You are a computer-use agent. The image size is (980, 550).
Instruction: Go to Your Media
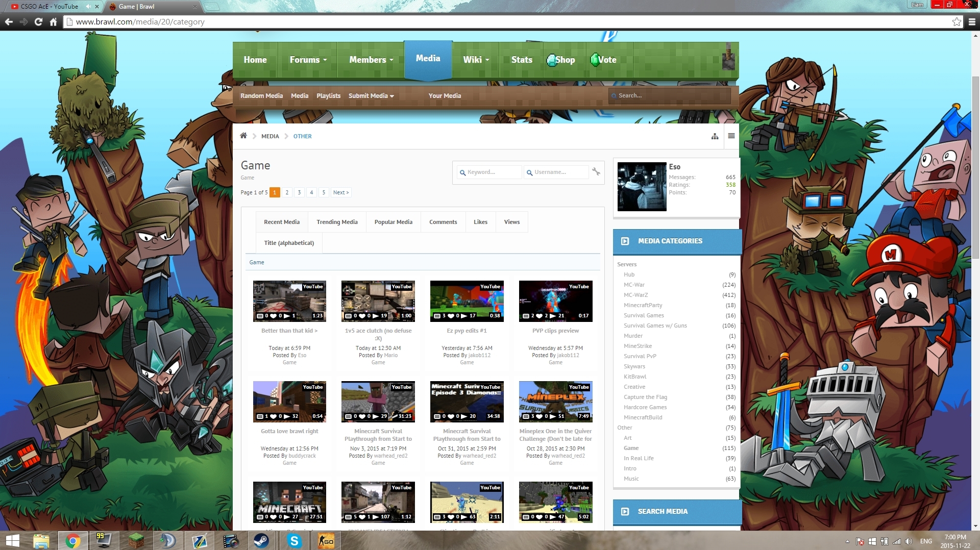pos(445,95)
